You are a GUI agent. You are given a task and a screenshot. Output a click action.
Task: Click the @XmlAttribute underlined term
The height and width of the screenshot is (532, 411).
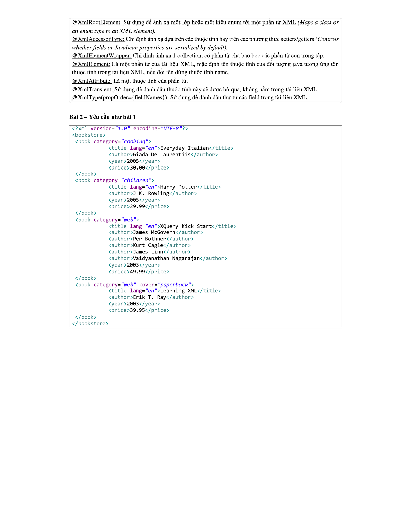pos(92,81)
